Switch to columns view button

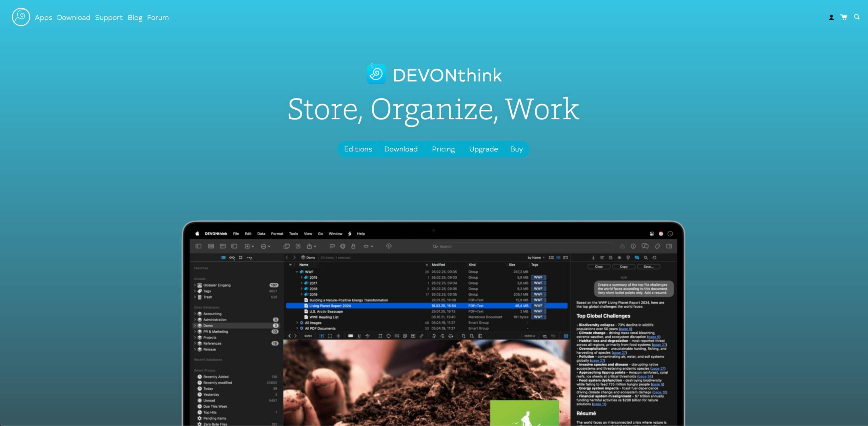tap(565, 258)
